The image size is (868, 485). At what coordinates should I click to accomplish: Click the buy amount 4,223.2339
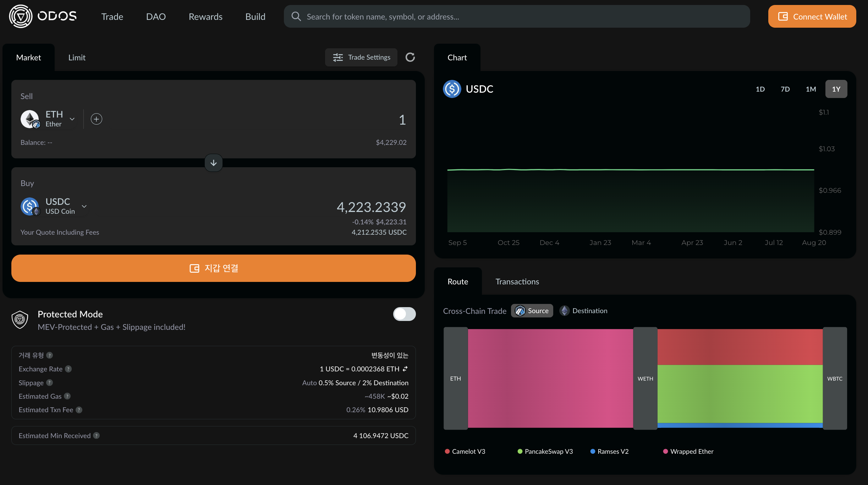[371, 207]
